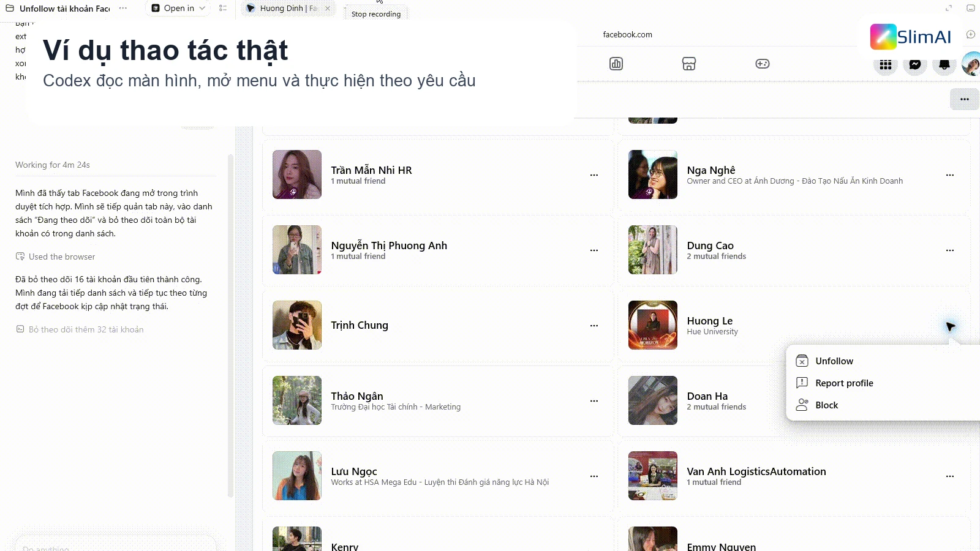Open options for Van Anh LogisticsAutomation
Viewport: 980px width, 551px height.
[x=950, y=476]
